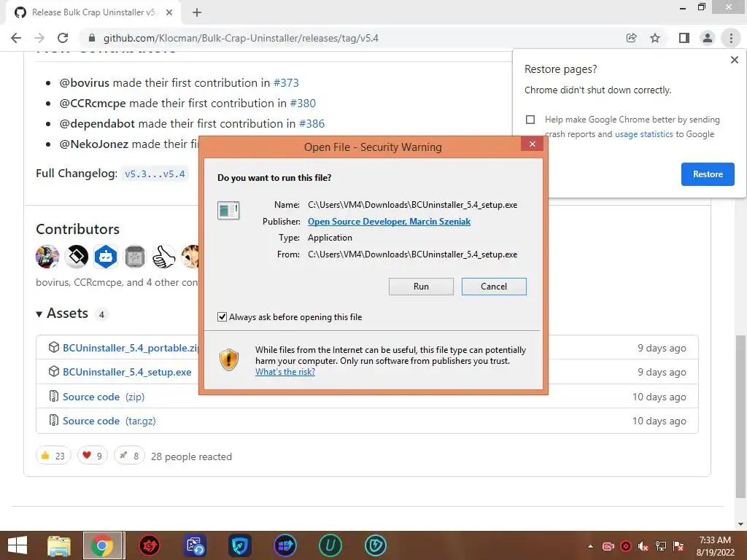Screen dimensions: 747x560
Task: Open pull request #373 link
Action: 286,83
